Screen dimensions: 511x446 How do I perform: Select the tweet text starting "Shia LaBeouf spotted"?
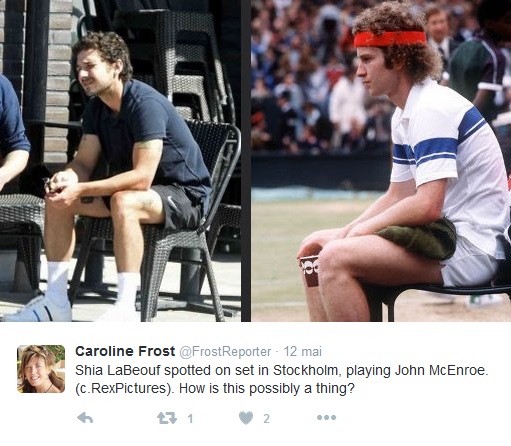pos(282,379)
